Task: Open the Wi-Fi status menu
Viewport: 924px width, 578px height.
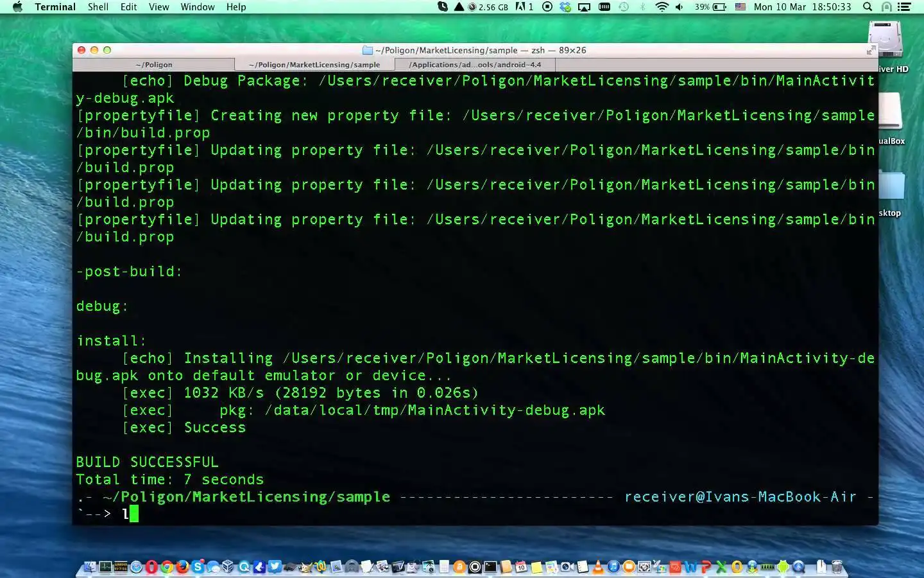Action: (662, 7)
